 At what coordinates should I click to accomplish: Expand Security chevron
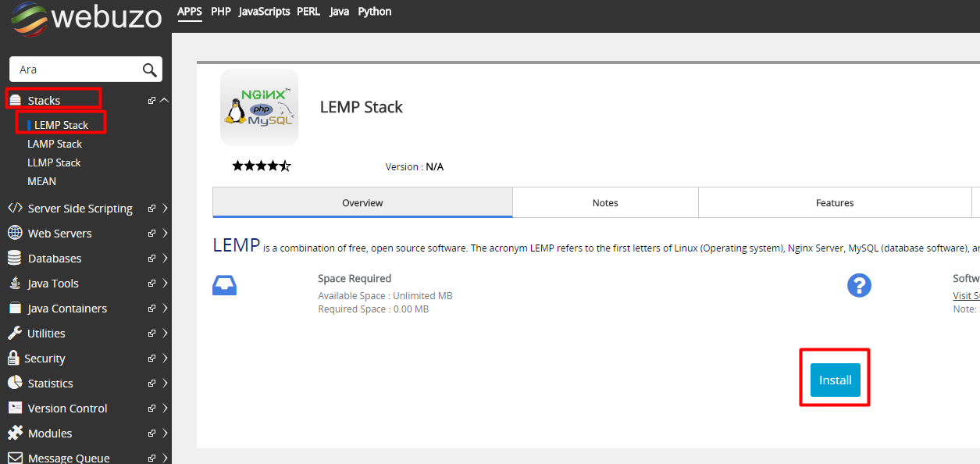point(165,359)
